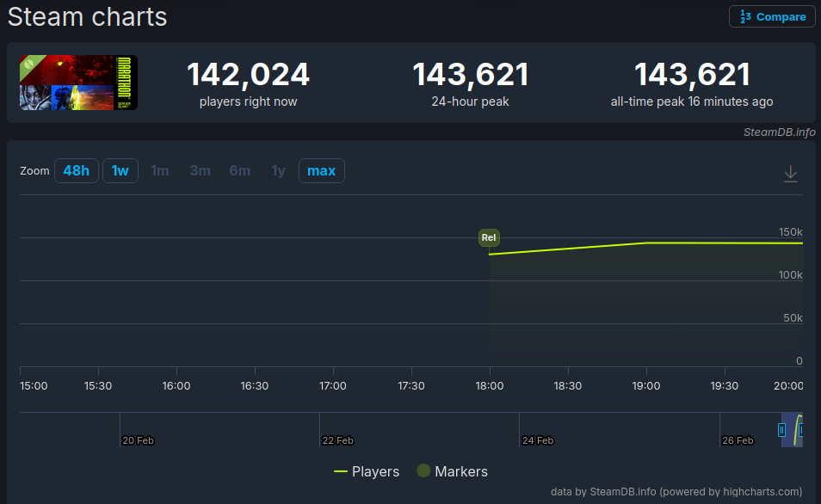Set zoom to 6m

coord(240,170)
